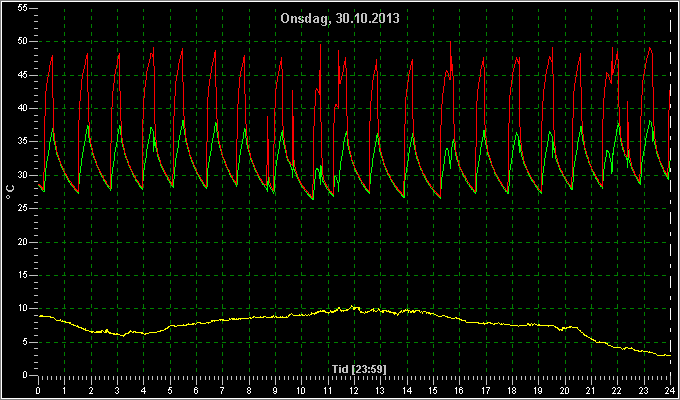
Task: Click the tallest red spike near hour 16
Action: 450,43
